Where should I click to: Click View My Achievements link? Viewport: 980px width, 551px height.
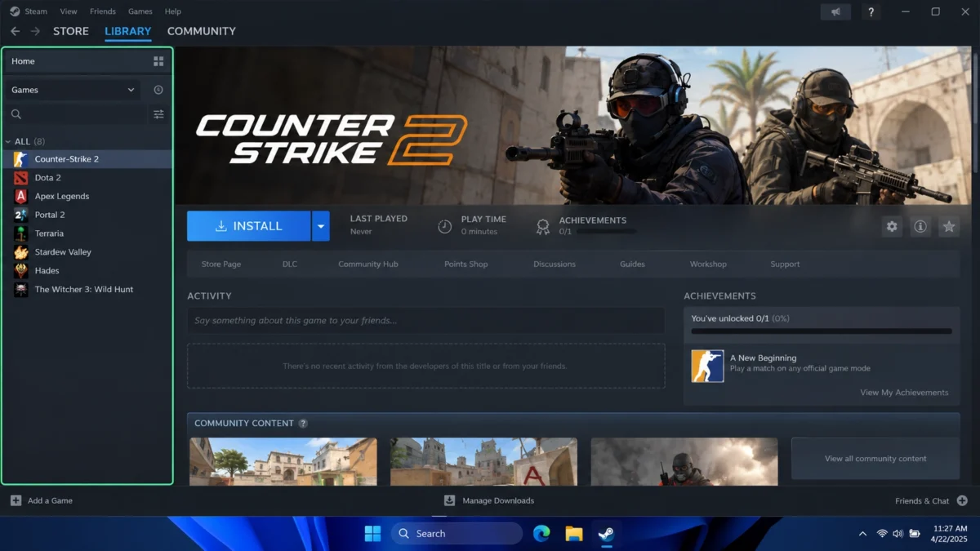904,393
